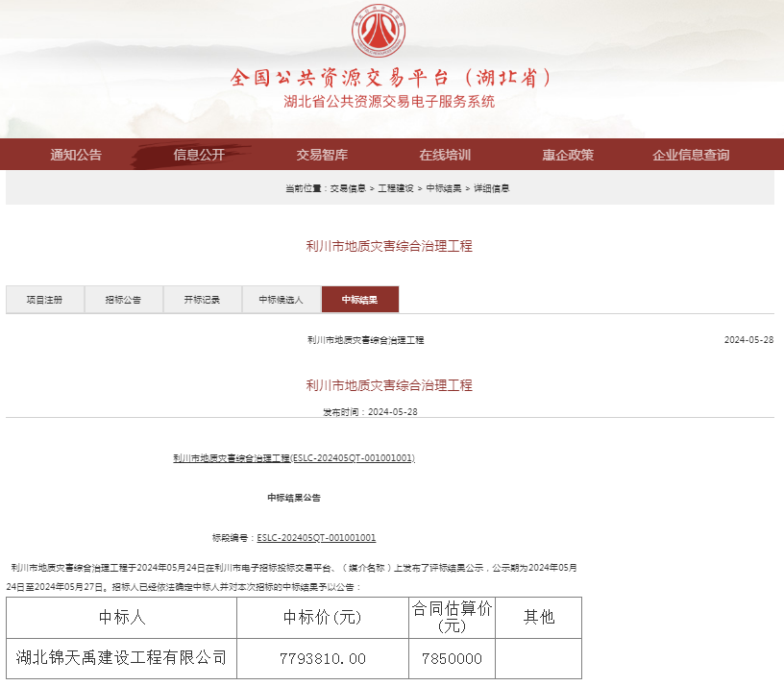Go to 在线培训 in the navigation bar
This screenshot has width=784, height=686.
(445, 155)
